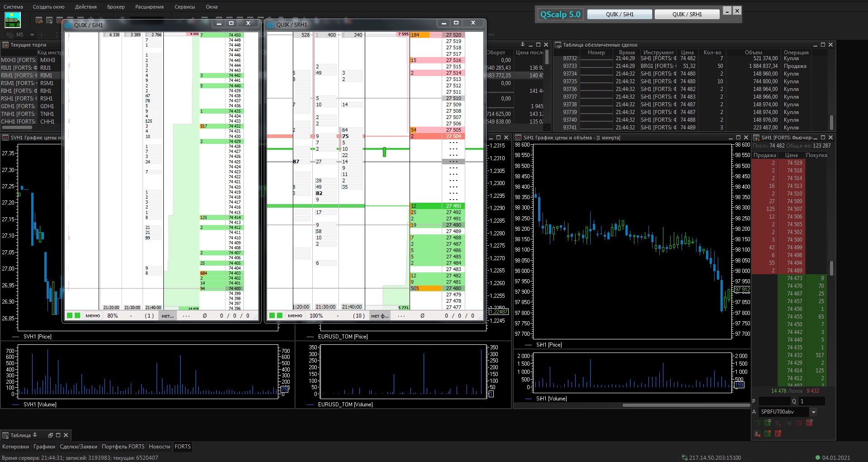
Task: Toggle QUIK / SRH1 button in QScalp panel
Action: 687,14
